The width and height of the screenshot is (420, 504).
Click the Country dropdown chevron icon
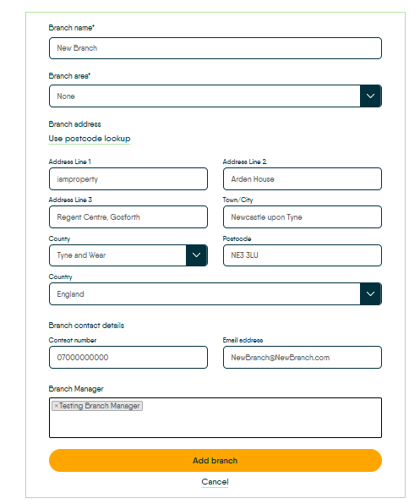tap(370, 293)
